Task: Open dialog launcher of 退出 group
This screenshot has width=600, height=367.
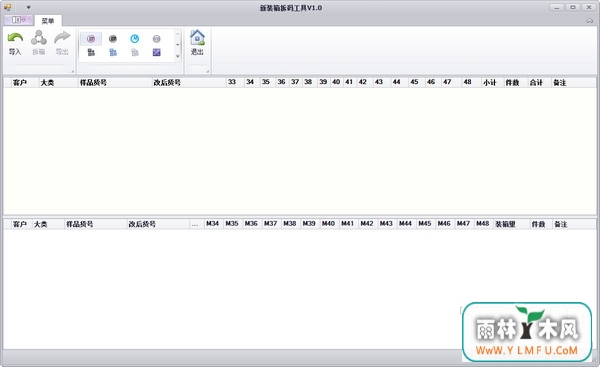Action: click(208, 71)
